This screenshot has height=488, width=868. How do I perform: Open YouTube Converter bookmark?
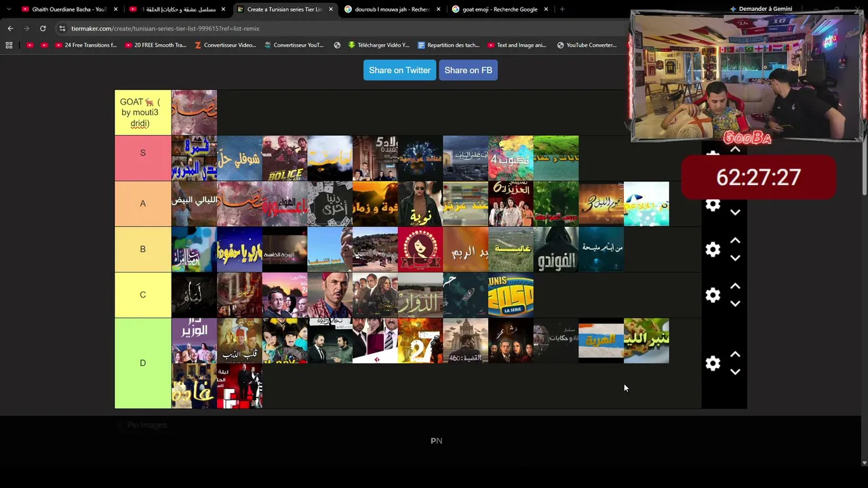pyautogui.click(x=587, y=45)
